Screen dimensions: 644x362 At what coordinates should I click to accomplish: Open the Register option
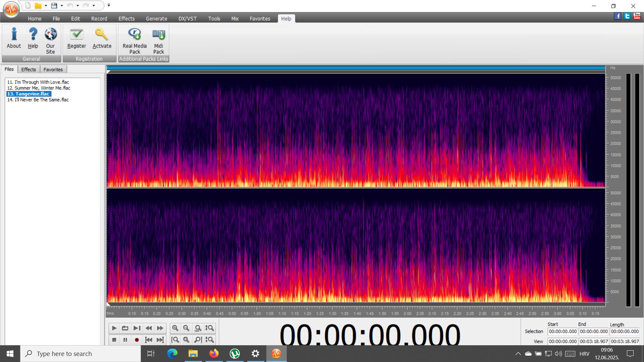(76, 38)
